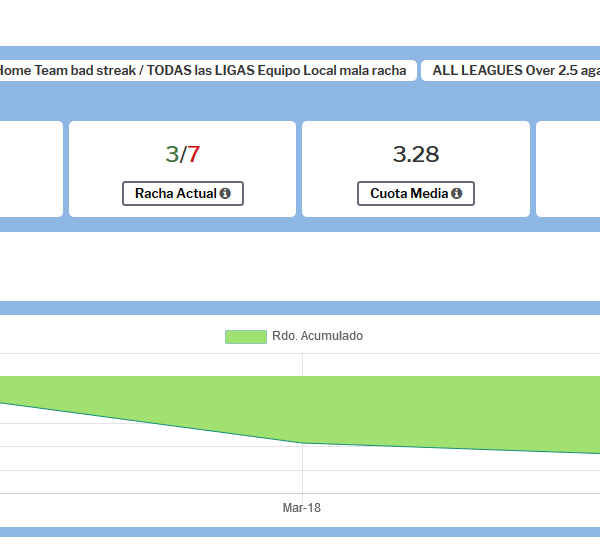Click the green Rdo. Acumulado legend swatch
600x546 pixels.
tap(245, 337)
